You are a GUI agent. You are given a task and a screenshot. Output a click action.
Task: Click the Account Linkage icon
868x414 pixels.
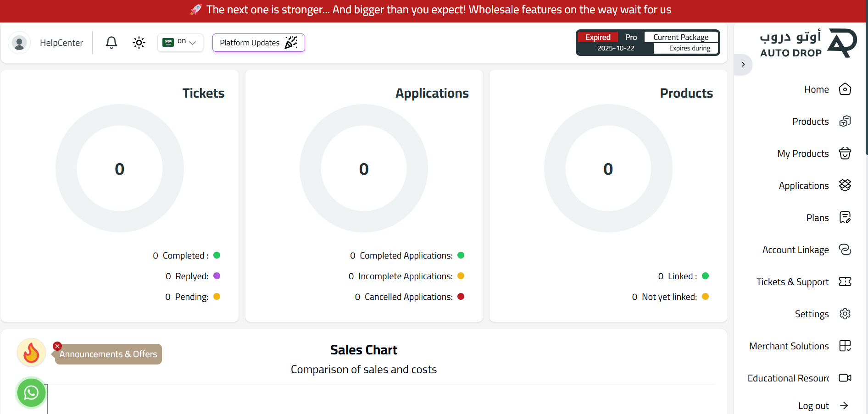click(x=845, y=249)
